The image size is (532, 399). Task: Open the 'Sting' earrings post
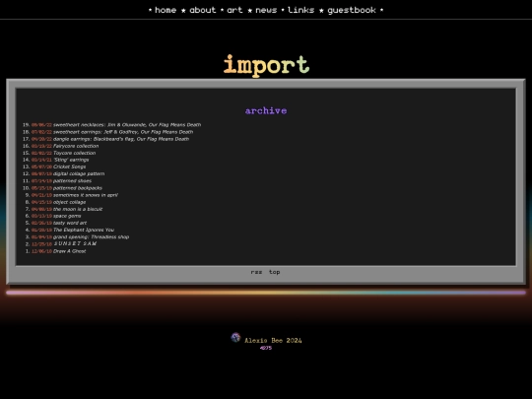pos(71,160)
